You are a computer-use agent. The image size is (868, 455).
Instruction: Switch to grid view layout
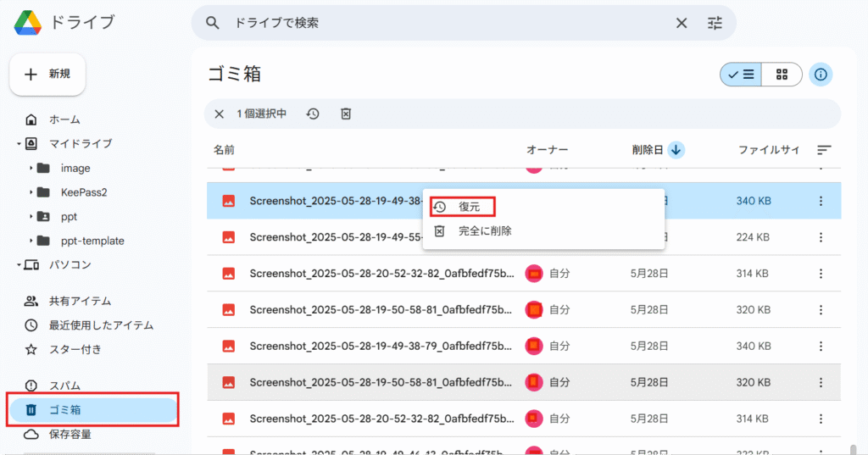782,75
